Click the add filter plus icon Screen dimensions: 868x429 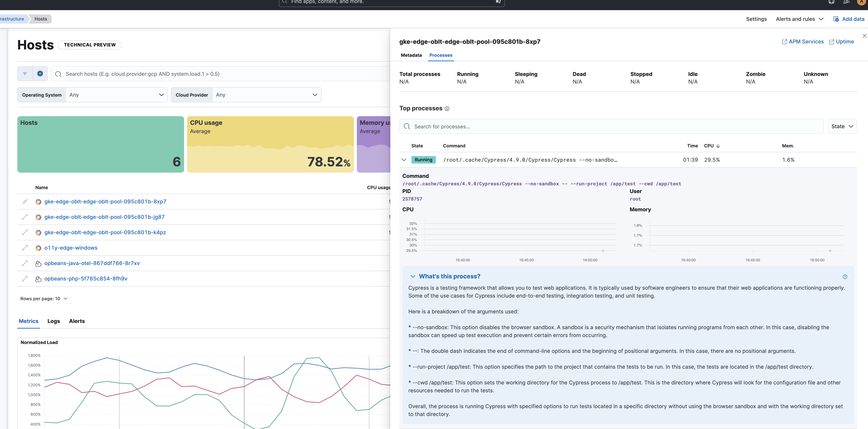[40, 74]
